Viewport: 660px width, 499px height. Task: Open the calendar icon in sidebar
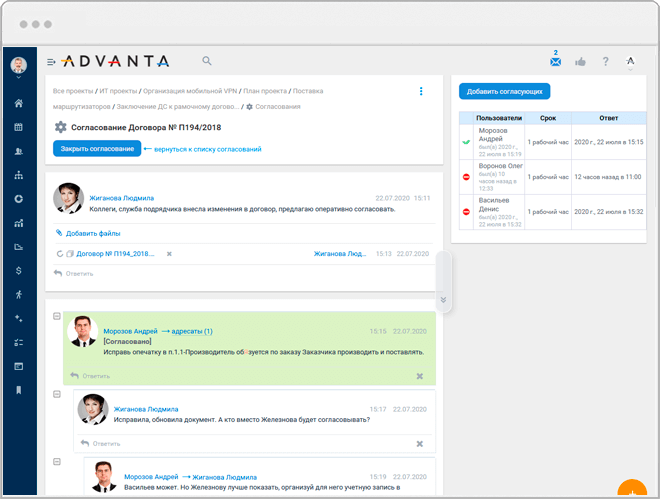(19, 127)
